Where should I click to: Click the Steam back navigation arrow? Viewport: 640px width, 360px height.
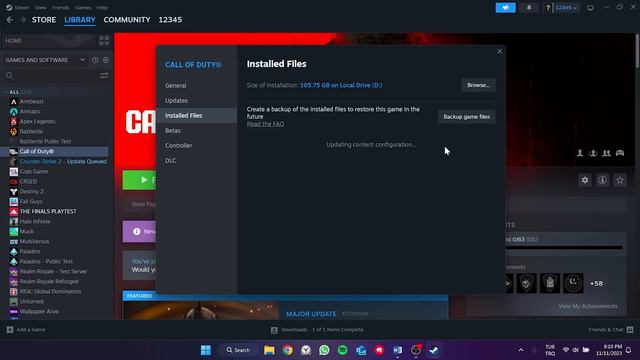10,20
